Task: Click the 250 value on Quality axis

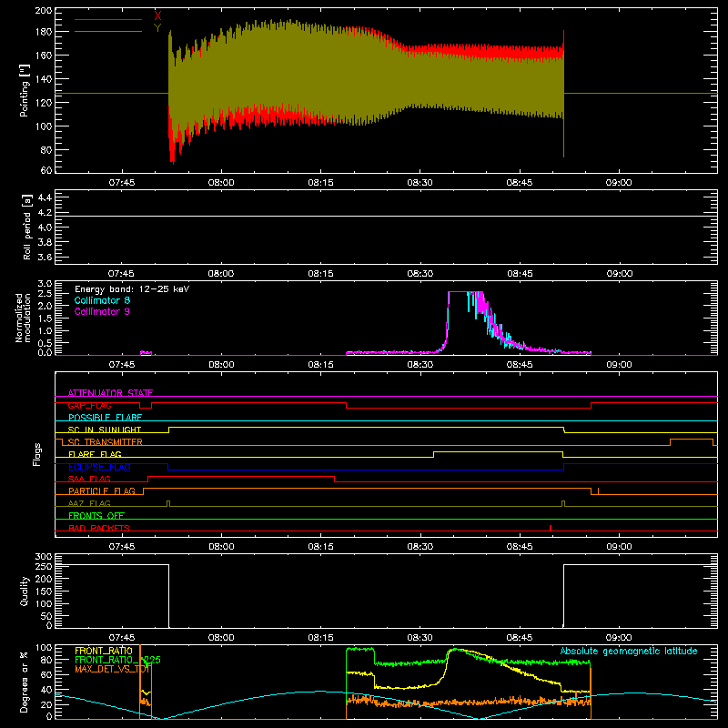Action: click(x=43, y=566)
